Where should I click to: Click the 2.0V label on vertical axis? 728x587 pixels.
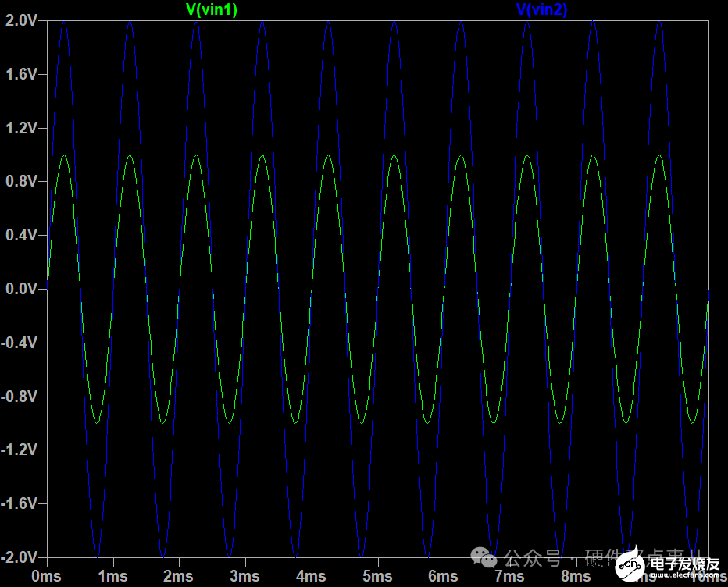[x=21, y=20]
